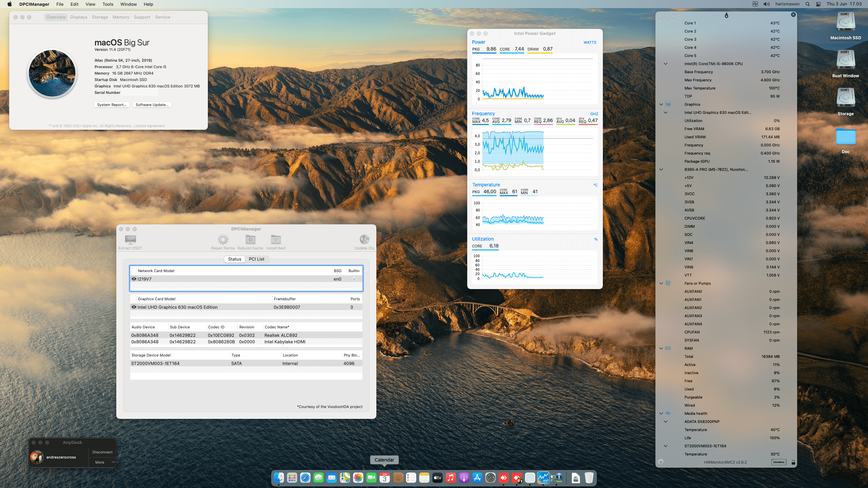Collapse the ADATA SX8200PNP drive group
Screen dimensions: 868x488
666,422
